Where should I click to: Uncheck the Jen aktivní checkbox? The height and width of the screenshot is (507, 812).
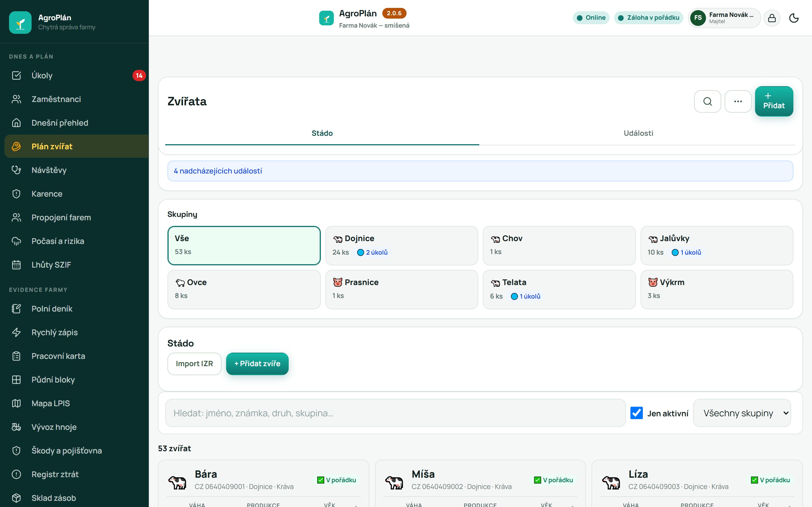point(637,413)
